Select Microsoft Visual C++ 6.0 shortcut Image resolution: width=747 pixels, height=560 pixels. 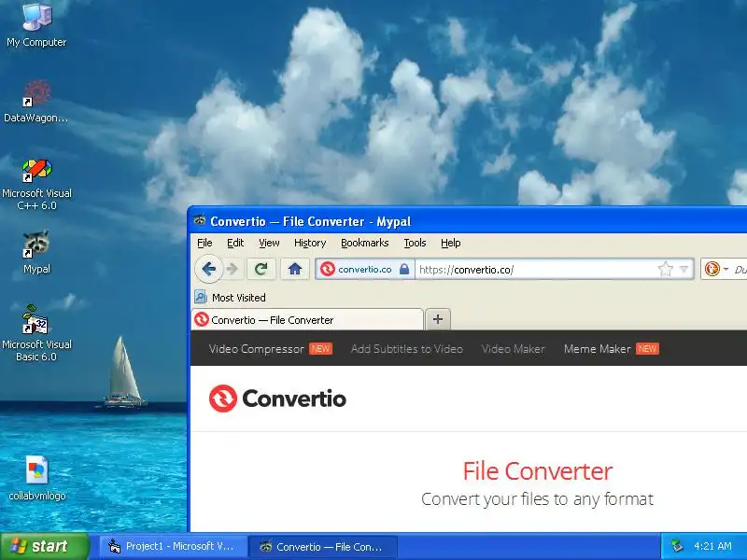[x=36, y=185]
